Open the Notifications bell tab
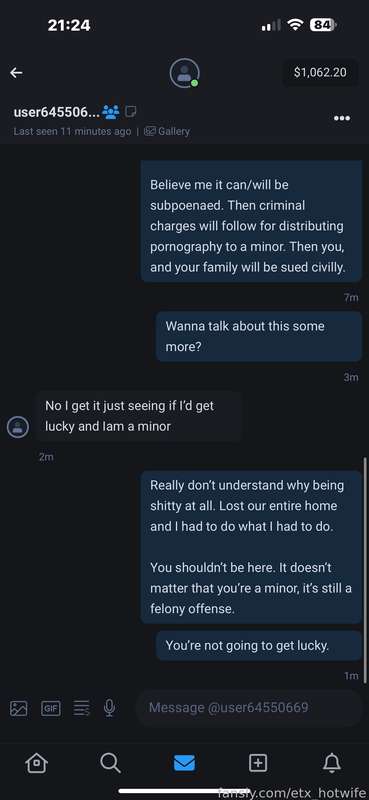 click(332, 763)
